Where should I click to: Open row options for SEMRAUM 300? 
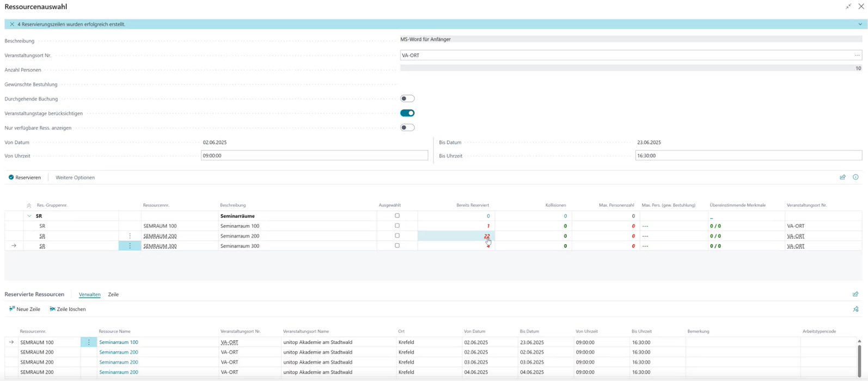[130, 246]
